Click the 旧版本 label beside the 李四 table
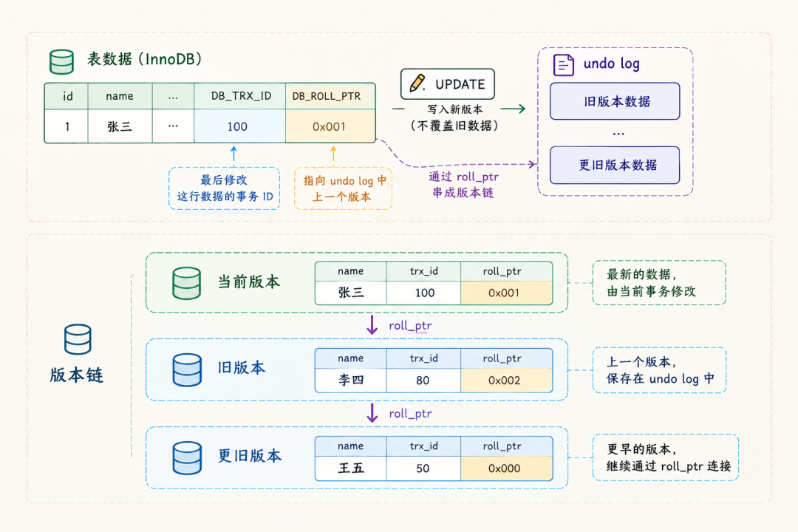798x532 pixels. (241, 367)
